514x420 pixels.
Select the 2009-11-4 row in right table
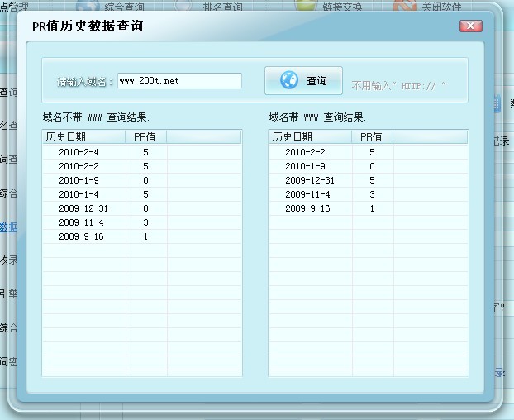coord(369,194)
